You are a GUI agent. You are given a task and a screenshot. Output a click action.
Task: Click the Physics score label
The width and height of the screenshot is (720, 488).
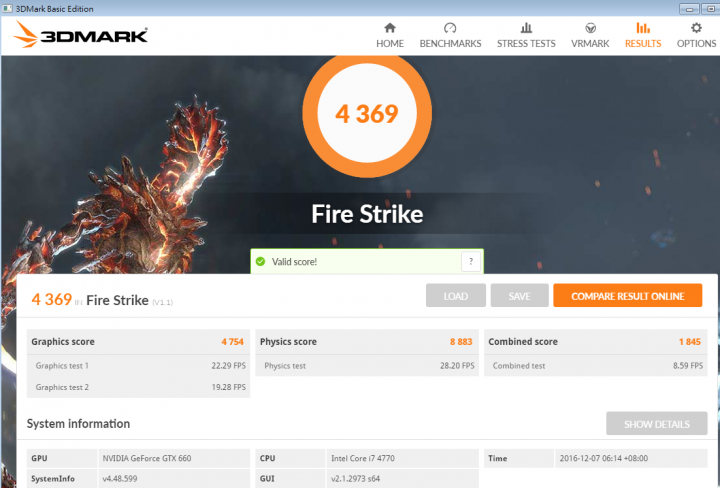288,342
